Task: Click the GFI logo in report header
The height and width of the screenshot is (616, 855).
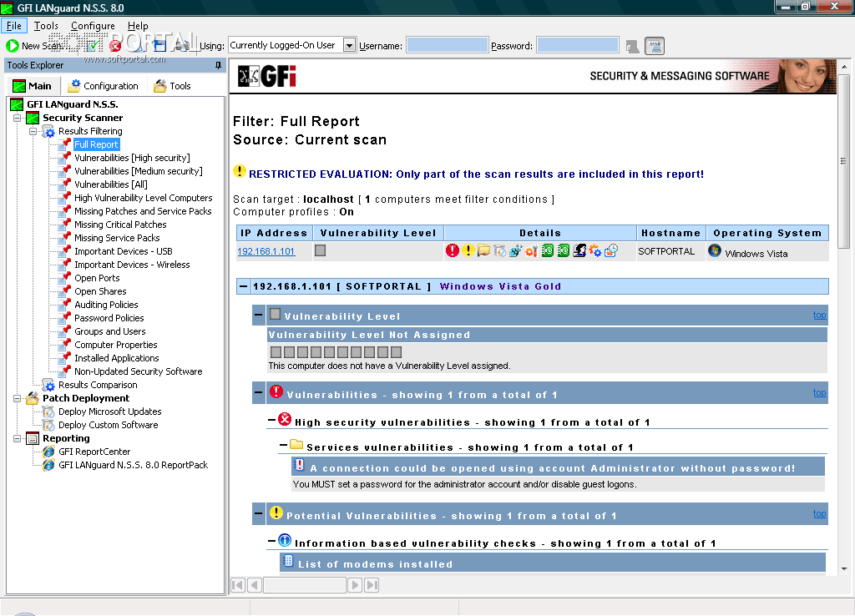Action: 267,76
